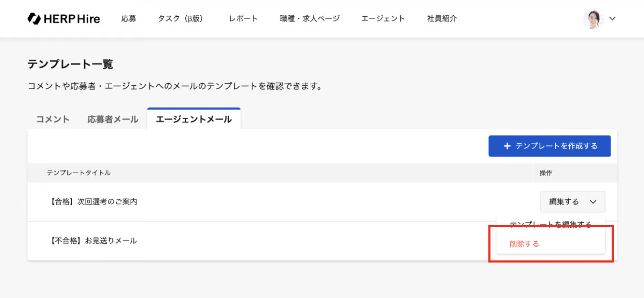Switch to the コメント tab
The width and height of the screenshot is (644, 298).
click(x=53, y=119)
